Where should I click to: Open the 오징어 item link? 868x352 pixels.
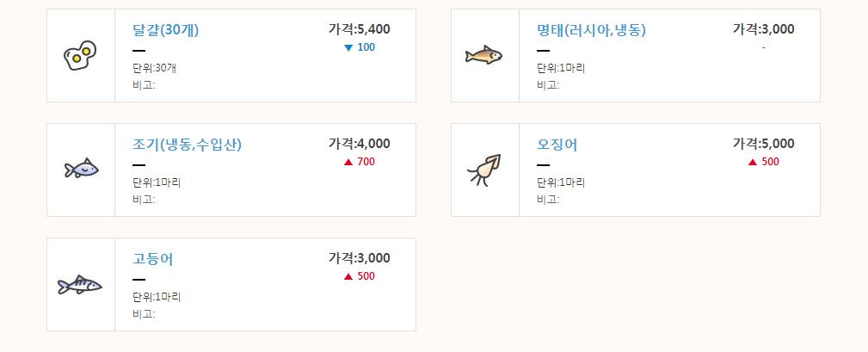557,145
